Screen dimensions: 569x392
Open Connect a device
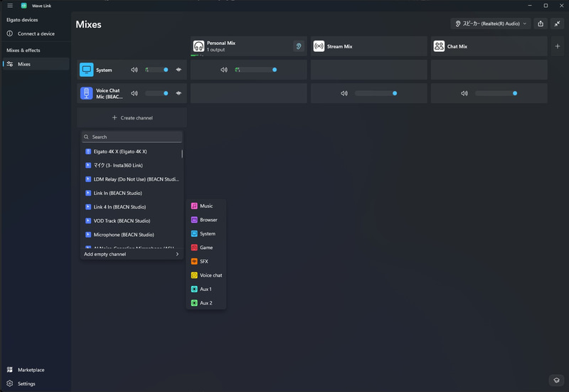[x=36, y=33]
